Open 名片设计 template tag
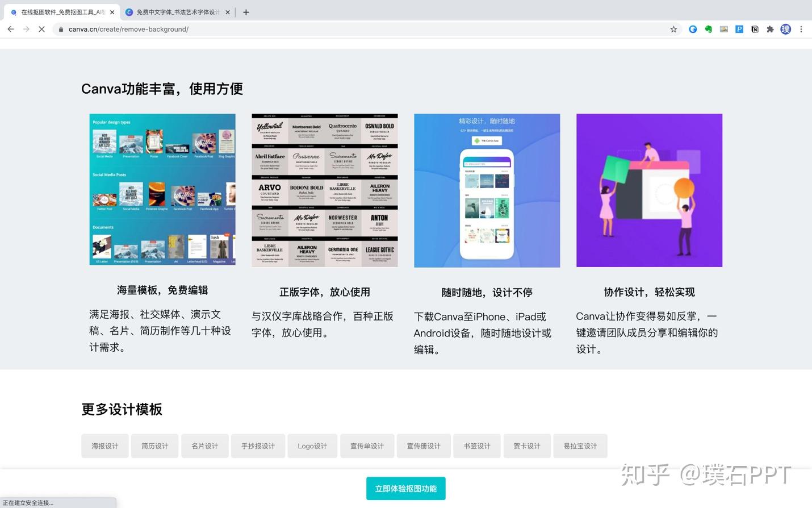Image resolution: width=812 pixels, height=508 pixels. click(205, 446)
